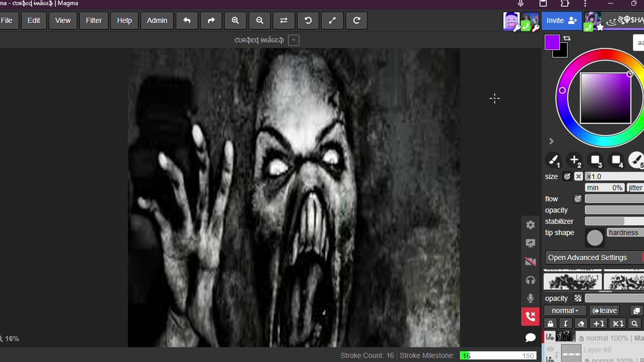
Task: Click the redo arrow in the toolbar
Action: click(211, 21)
